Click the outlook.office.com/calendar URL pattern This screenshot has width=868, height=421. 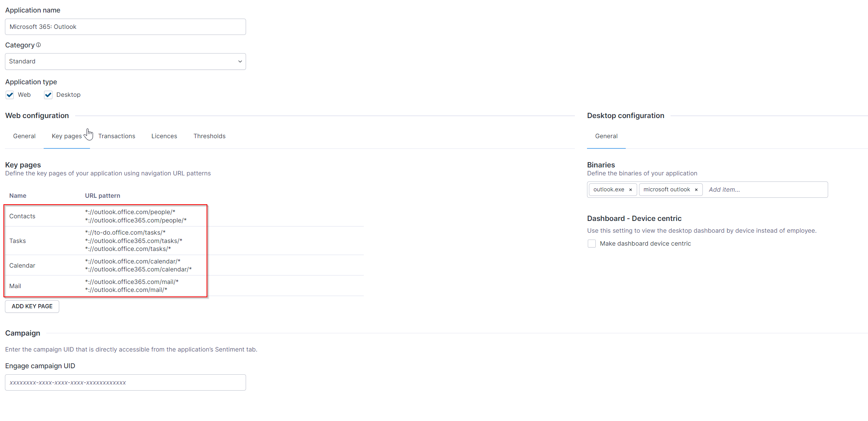tap(133, 261)
